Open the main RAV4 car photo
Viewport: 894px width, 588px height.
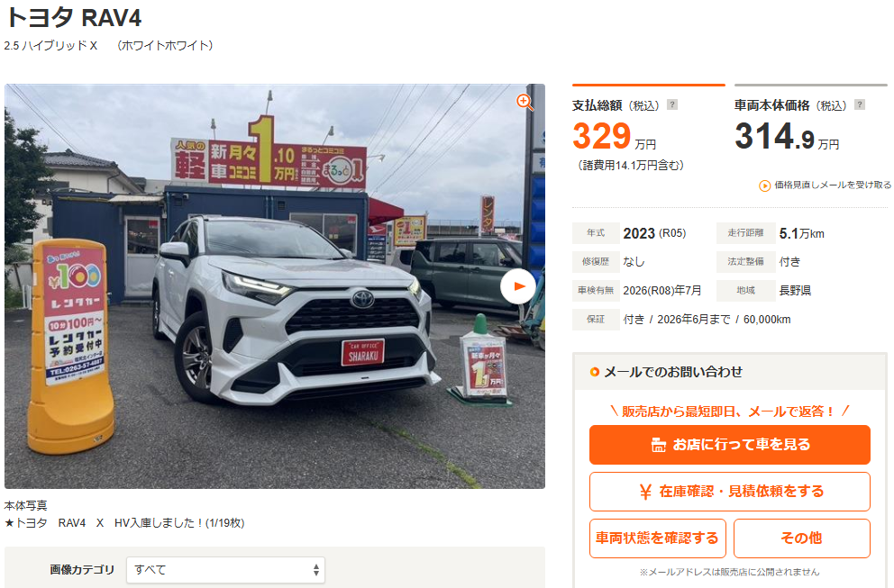(x=275, y=286)
